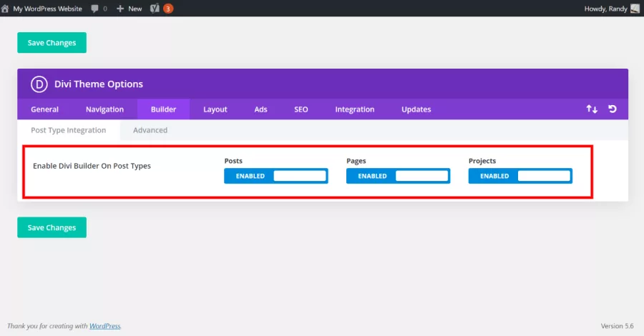Click the plus New icon
Screen dimensions: 644x336
pos(120,9)
